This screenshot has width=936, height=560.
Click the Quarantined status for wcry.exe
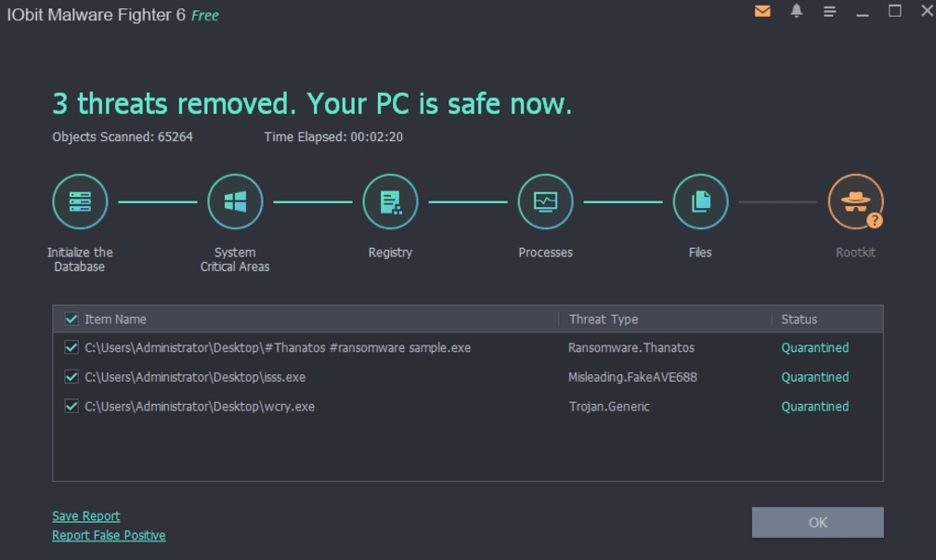(814, 406)
